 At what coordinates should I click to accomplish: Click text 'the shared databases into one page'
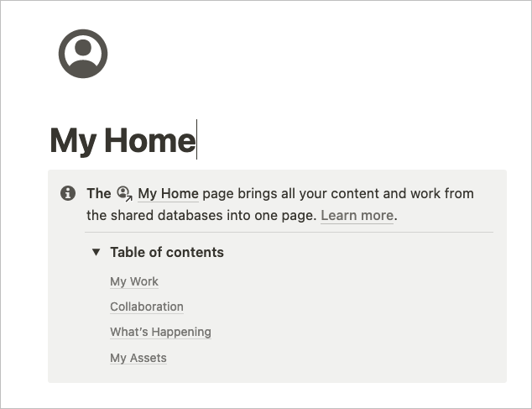[x=201, y=215]
